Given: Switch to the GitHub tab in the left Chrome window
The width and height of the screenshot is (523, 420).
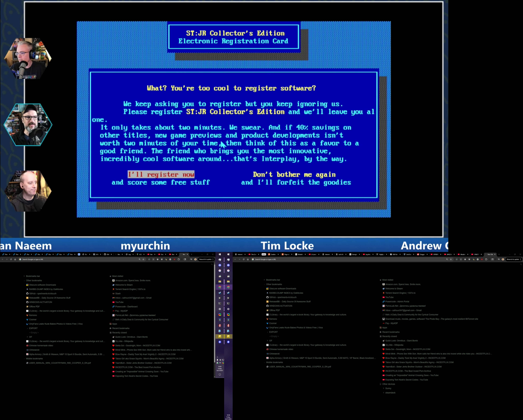Looking at the screenshot, I should coord(108,254).
